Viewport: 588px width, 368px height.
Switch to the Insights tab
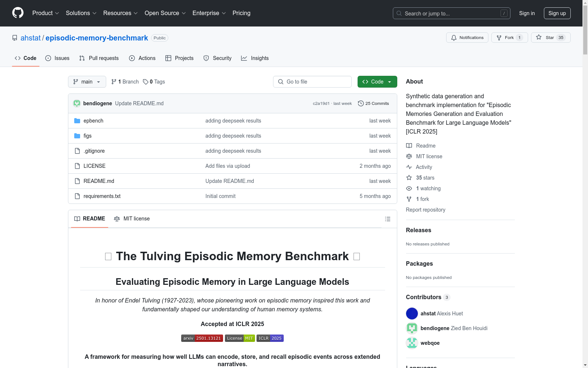[x=255, y=58]
